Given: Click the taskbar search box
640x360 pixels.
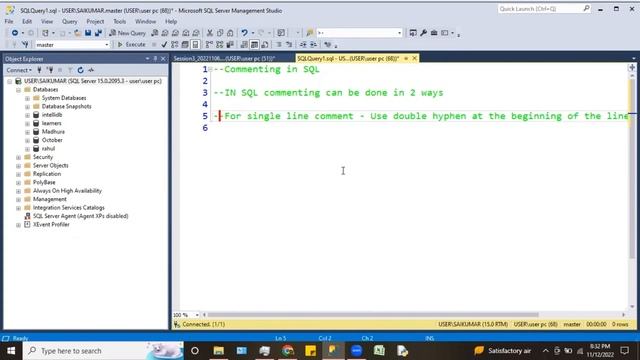Looking at the screenshot, I should (103, 351).
